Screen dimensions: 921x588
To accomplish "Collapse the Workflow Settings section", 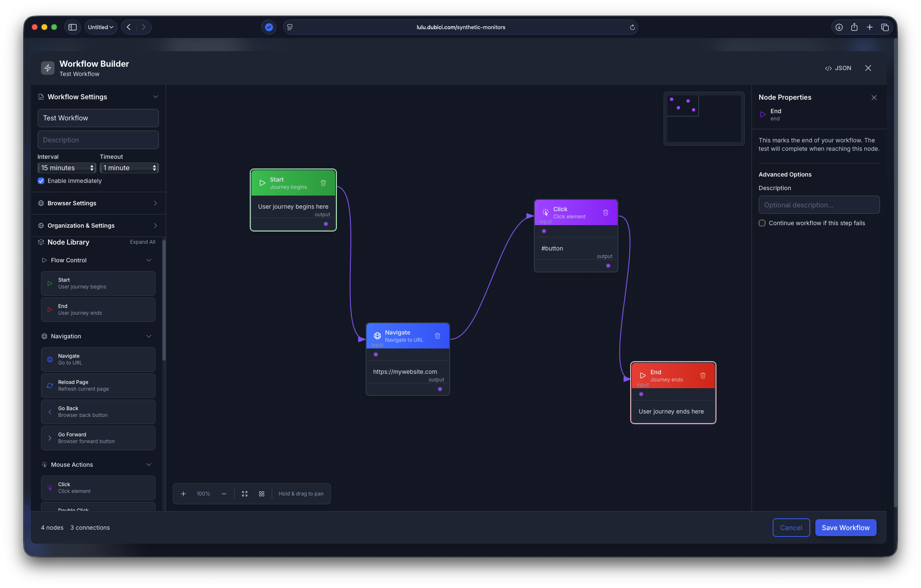I will tap(156, 97).
